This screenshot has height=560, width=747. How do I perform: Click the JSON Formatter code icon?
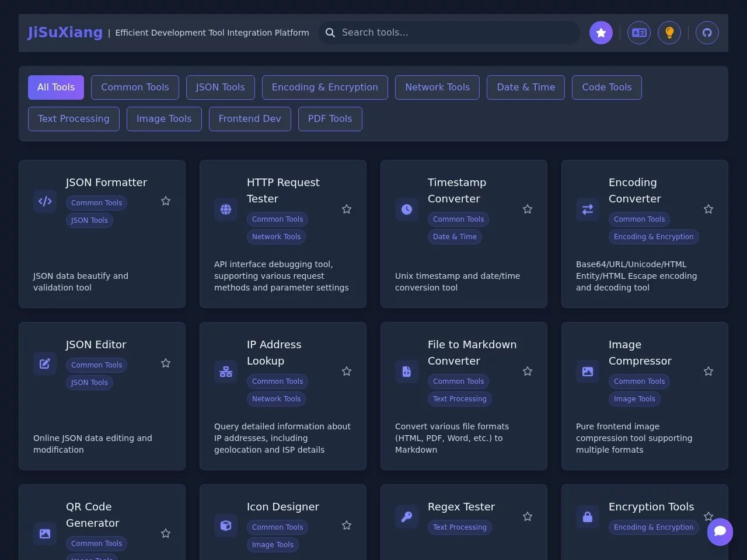45,201
